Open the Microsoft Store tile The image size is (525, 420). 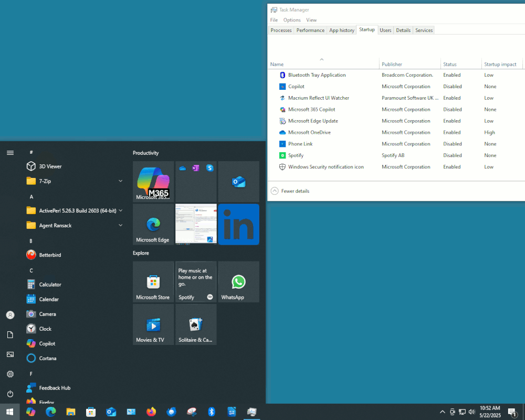(x=153, y=282)
